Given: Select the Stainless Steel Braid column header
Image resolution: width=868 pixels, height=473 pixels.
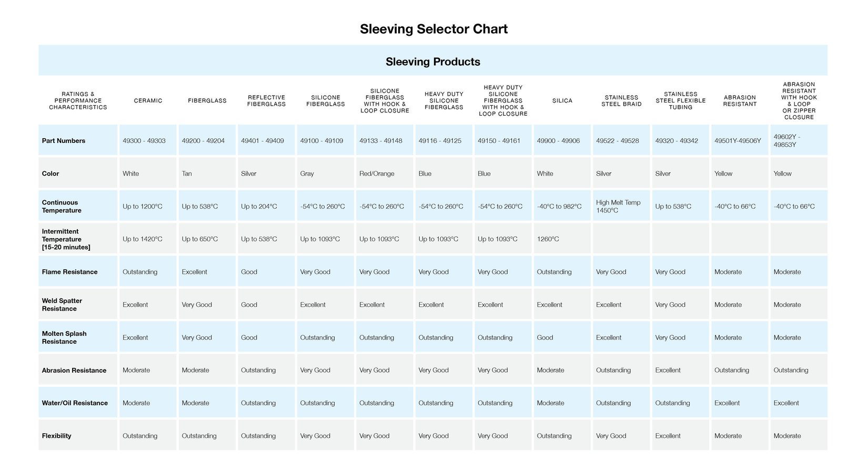Looking at the screenshot, I should 621,100.
